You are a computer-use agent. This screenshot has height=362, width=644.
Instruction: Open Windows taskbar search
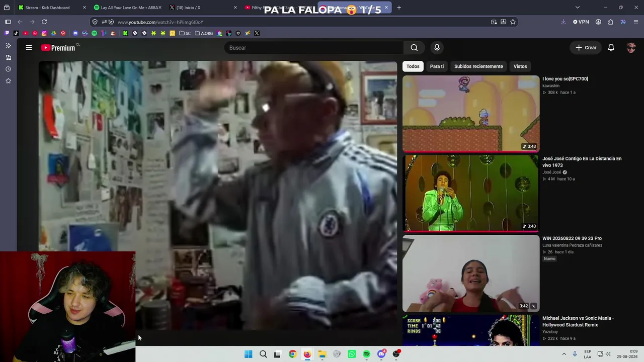[263, 354]
